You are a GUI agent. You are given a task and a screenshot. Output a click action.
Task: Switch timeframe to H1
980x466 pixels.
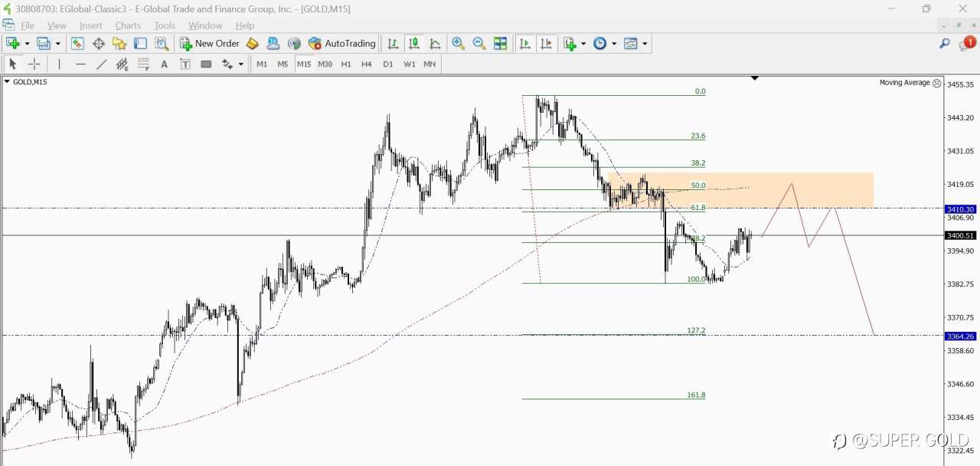tap(346, 64)
